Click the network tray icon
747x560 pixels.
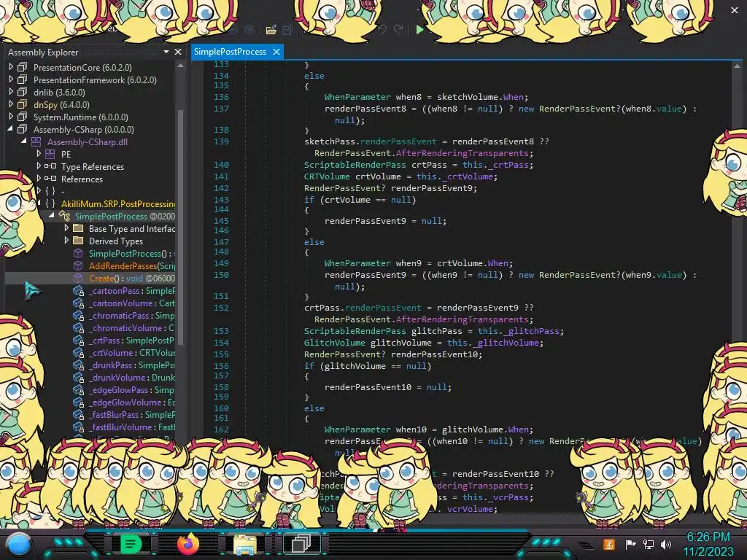pos(649,544)
